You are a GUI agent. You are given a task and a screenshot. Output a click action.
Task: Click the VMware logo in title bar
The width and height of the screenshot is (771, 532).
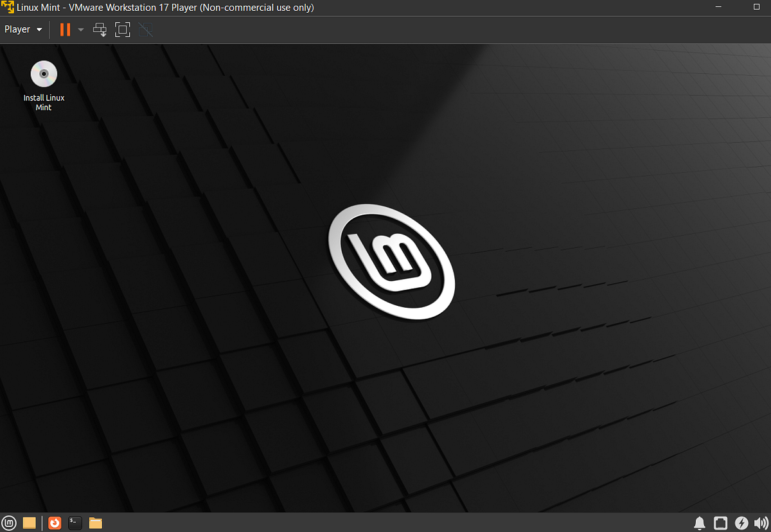tap(8, 8)
